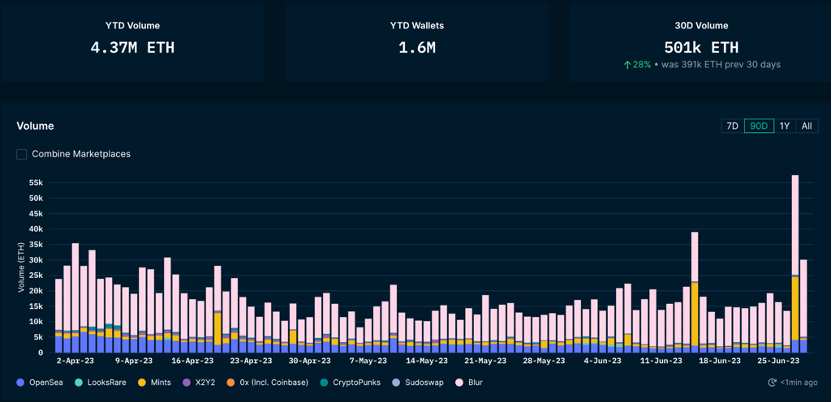832x402 pixels.
Task: Click the 28% change value
Action: coord(641,65)
